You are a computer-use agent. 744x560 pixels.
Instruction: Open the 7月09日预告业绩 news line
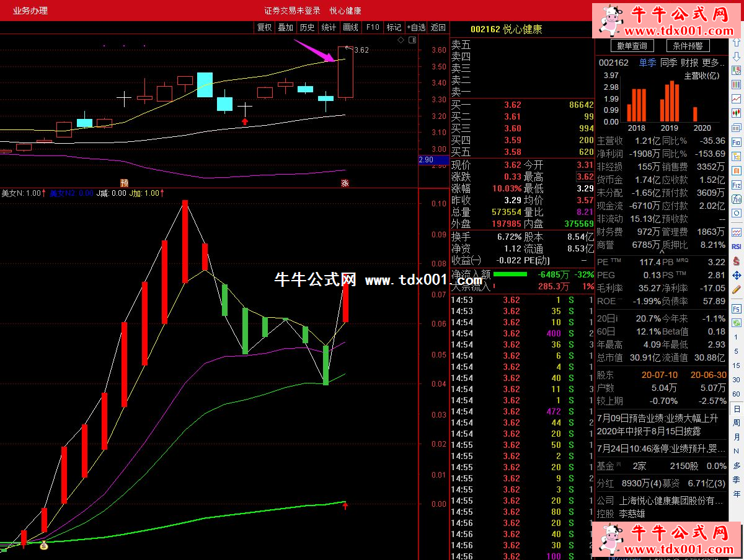click(659, 417)
